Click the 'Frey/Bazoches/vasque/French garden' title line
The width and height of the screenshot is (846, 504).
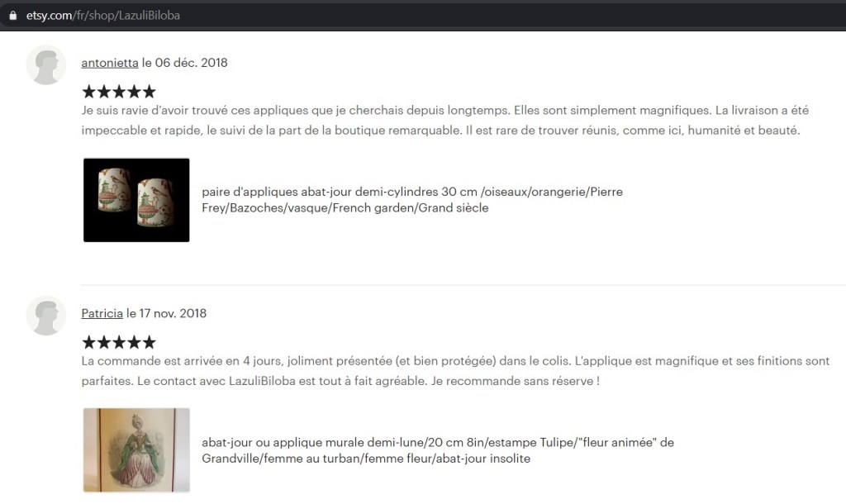coord(345,207)
